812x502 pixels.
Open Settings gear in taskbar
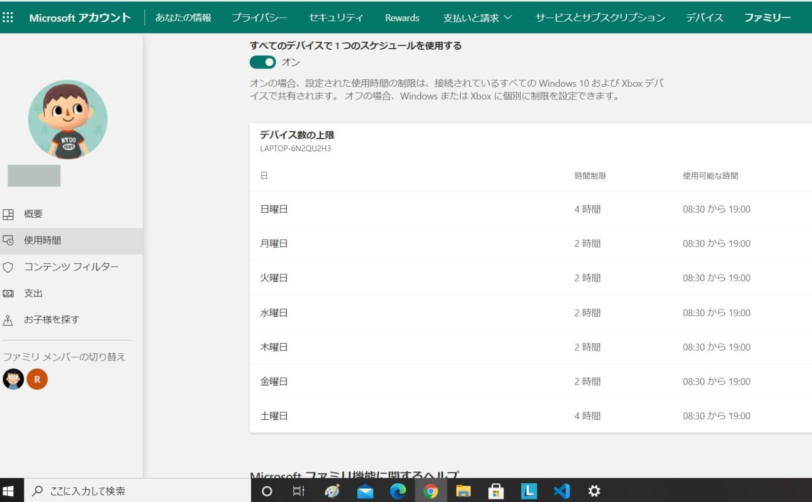(594, 491)
